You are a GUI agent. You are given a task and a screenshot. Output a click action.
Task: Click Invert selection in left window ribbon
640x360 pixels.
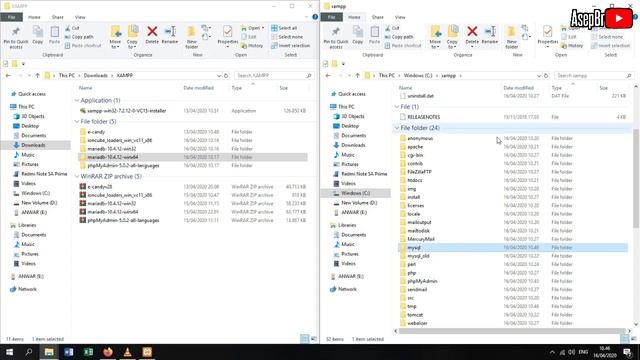(x=290, y=46)
